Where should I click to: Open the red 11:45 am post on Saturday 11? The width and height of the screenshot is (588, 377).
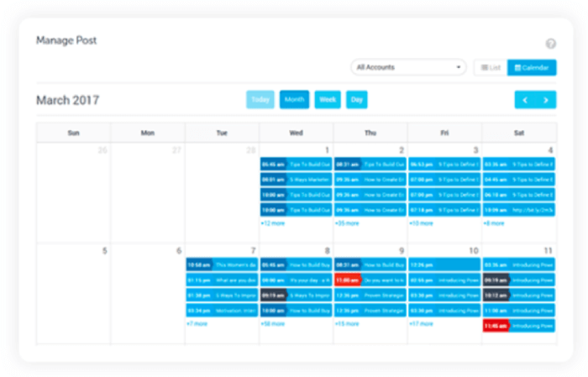(x=518, y=325)
